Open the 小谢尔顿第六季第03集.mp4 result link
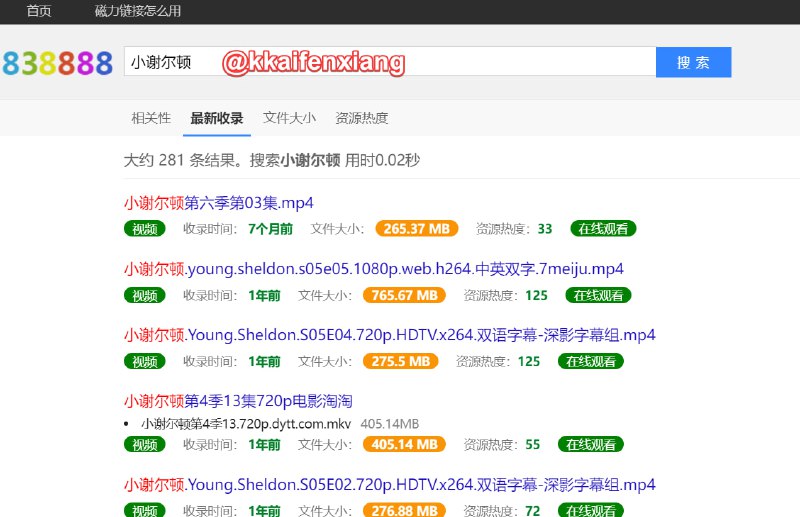This screenshot has width=800, height=517. pos(219,203)
